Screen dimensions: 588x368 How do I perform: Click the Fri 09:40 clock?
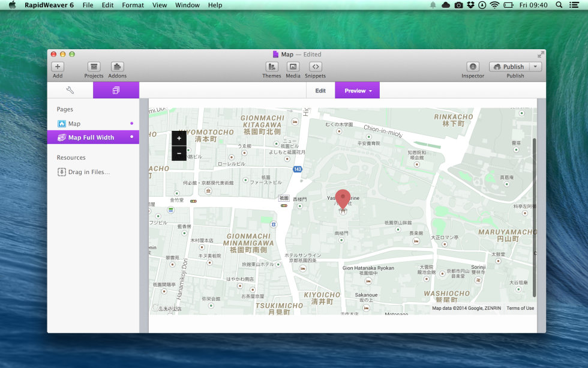(533, 5)
